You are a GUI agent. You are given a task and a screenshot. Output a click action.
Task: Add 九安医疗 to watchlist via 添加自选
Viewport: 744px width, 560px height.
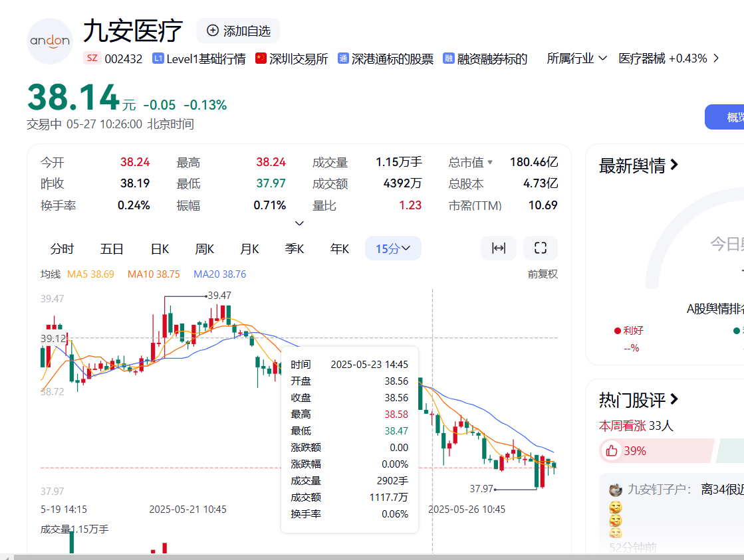[238, 31]
